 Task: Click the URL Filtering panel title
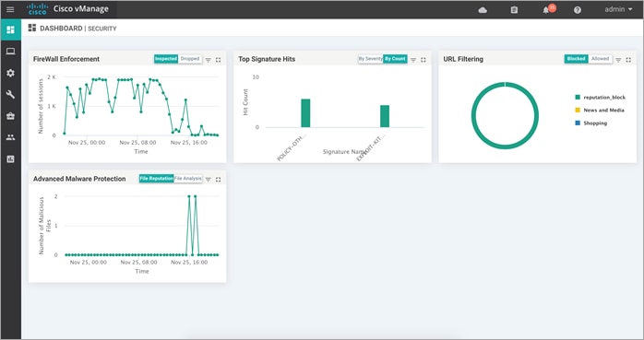pos(463,59)
